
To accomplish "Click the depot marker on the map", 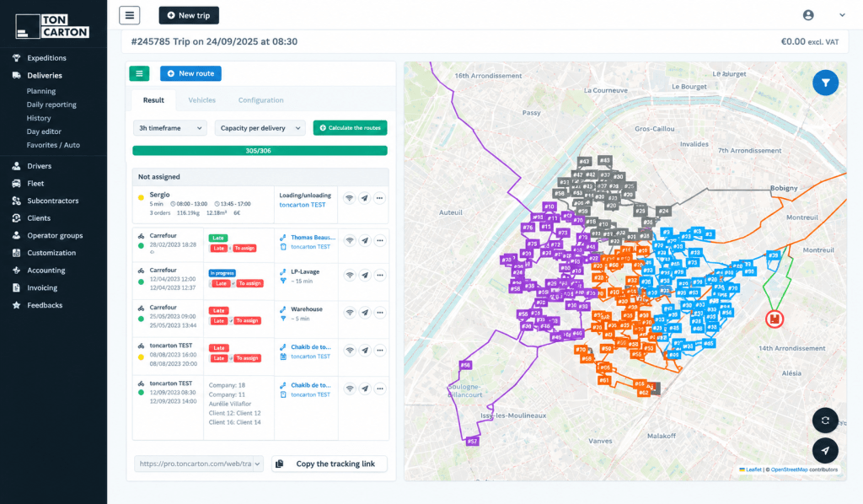I will (x=775, y=319).
